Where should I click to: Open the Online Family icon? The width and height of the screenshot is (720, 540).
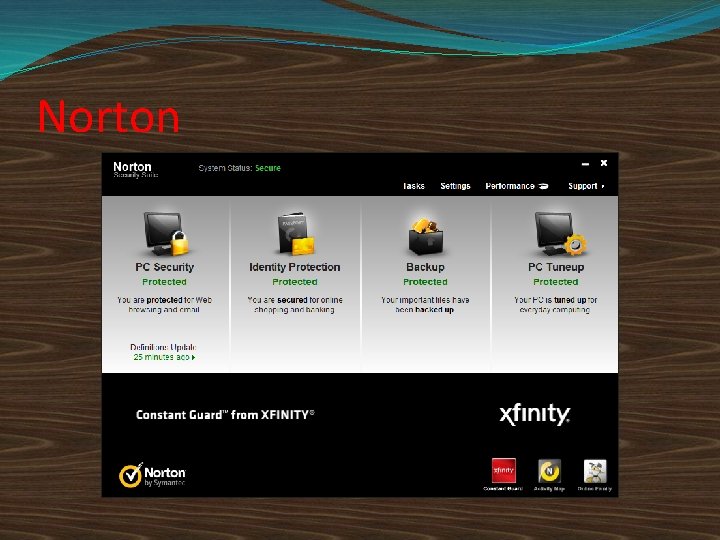(x=595, y=471)
